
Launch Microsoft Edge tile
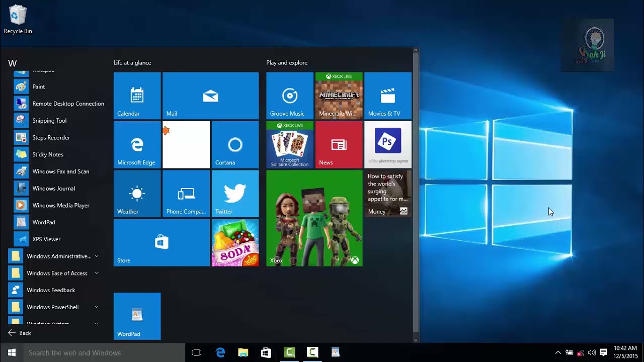tap(137, 145)
